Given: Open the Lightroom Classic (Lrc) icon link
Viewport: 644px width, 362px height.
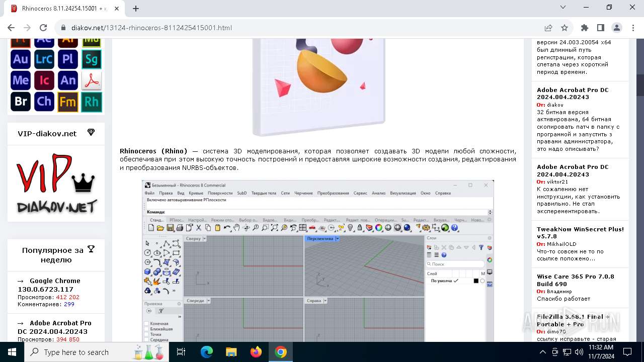Looking at the screenshot, I should 44,59.
